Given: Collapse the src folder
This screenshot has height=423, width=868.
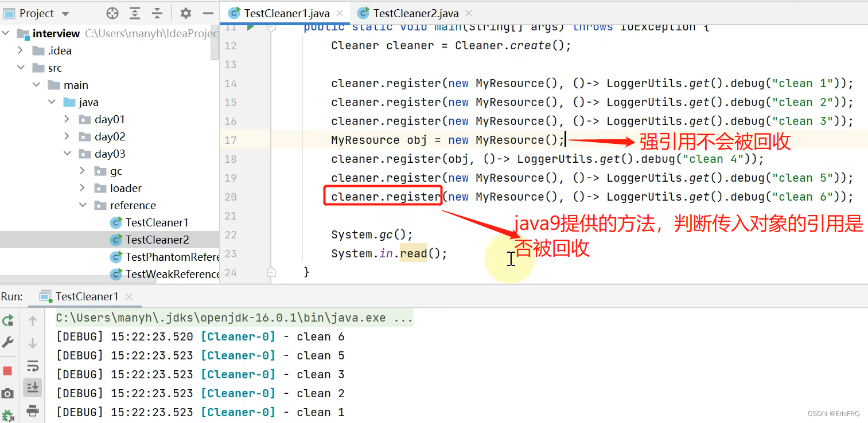Looking at the screenshot, I should 21,68.
